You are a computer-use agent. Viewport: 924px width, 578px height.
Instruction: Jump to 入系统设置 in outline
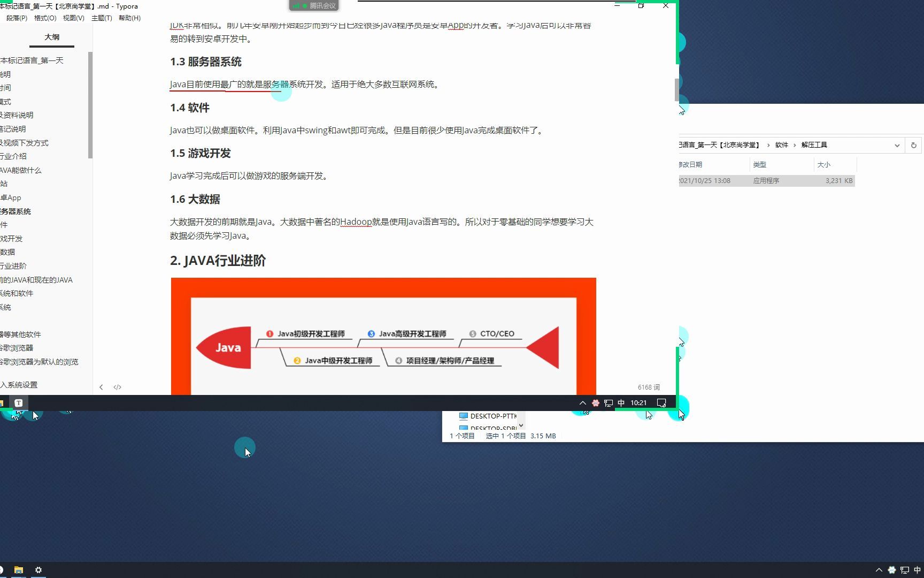[19, 385]
